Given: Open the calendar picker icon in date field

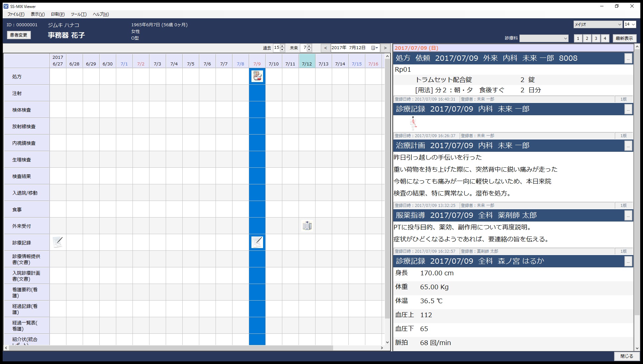Looking at the screenshot, I should pos(374,48).
